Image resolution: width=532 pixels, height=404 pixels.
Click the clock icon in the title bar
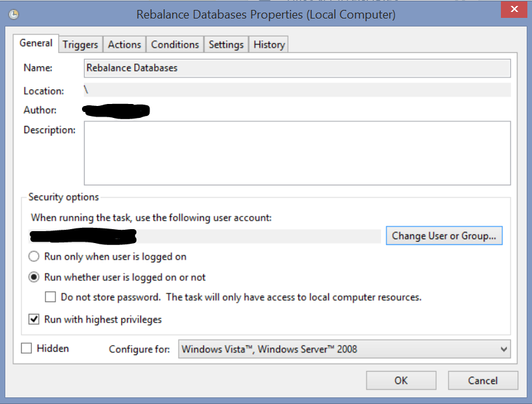(13, 14)
